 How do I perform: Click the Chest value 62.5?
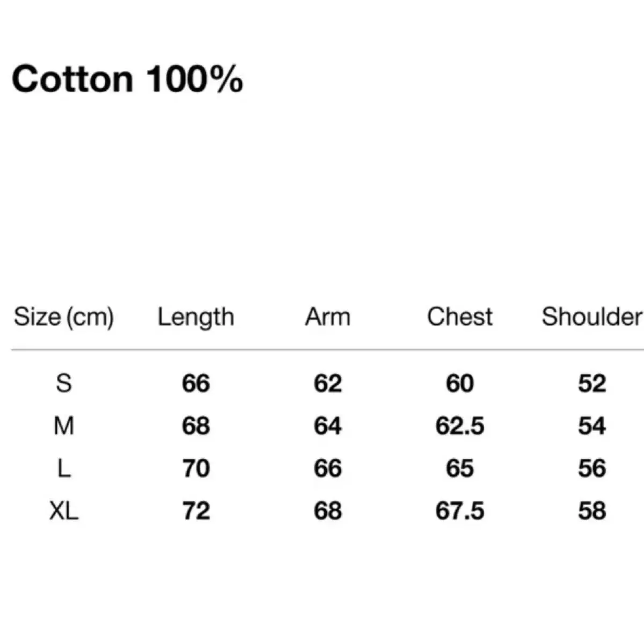[459, 426]
